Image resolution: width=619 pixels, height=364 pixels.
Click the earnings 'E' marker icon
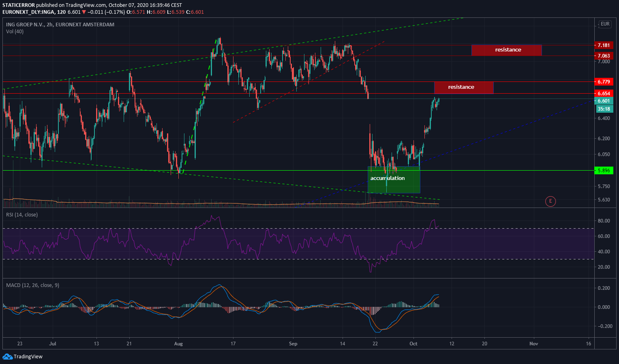[550, 201]
